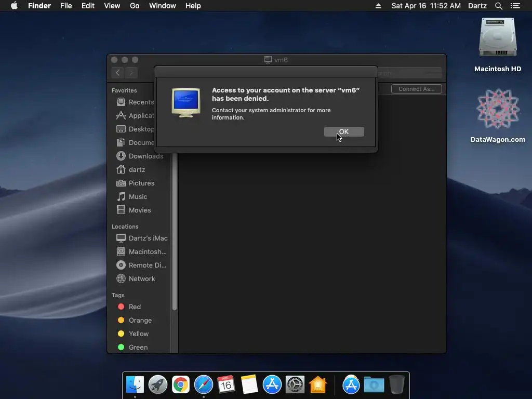Open Trash from the Dock
Image resolution: width=532 pixels, height=399 pixels.
(x=396, y=385)
